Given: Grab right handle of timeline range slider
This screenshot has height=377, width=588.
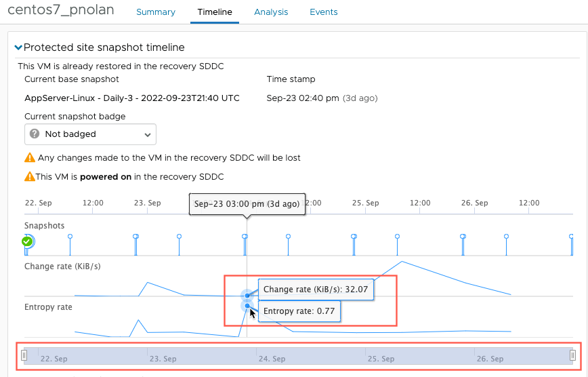Looking at the screenshot, I should click(572, 355).
